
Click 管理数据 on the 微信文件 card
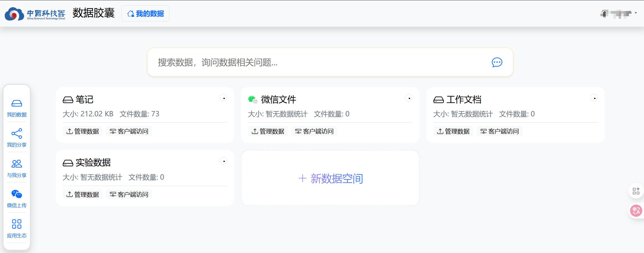point(268,131)
